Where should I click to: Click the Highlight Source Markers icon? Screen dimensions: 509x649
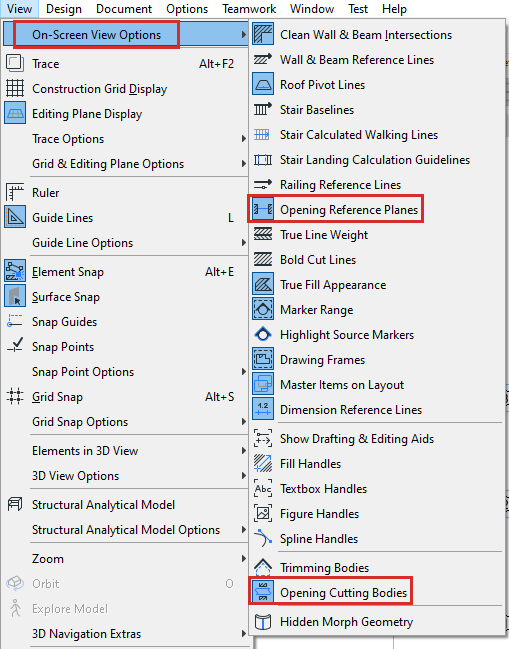point(263,334)
